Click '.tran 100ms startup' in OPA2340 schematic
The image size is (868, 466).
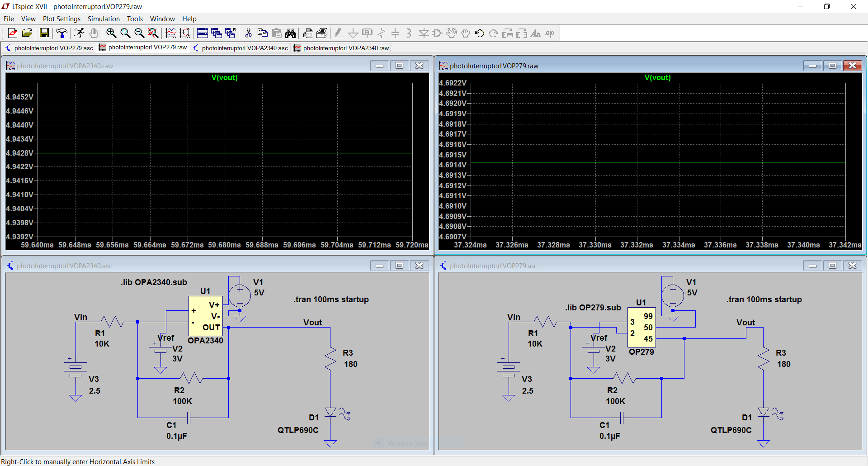(331, 300)
